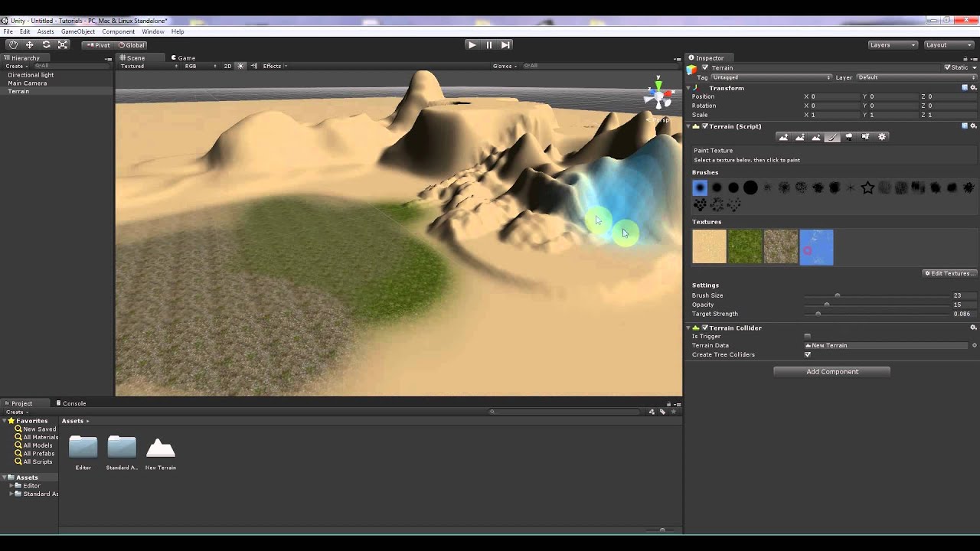Choose the Smooth Height terrain tool
The height and width of the screenshot is (551, 980).
pyautogui.click(x=816, y=137)
